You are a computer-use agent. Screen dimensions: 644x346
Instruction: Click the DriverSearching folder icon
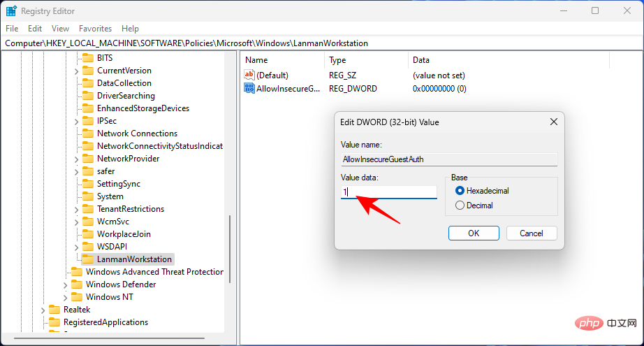point(88,96)
